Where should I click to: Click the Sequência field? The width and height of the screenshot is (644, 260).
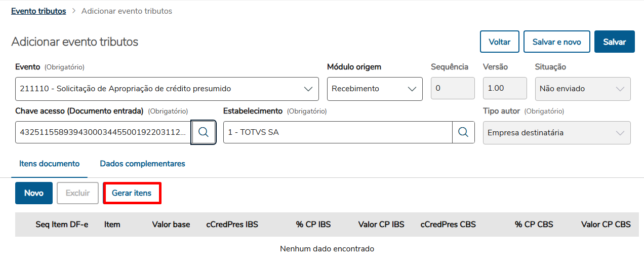(x=453, y=89)
